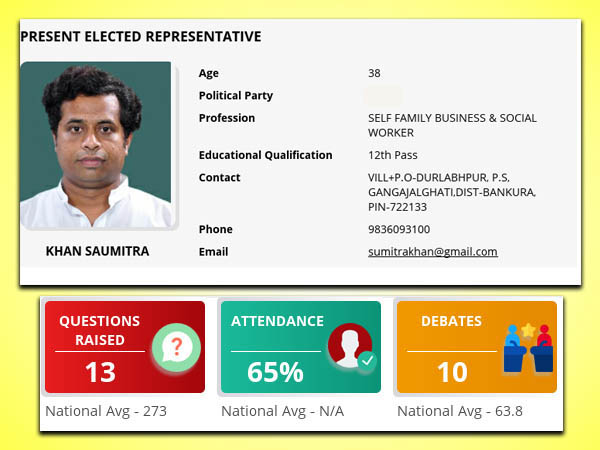Select the Attendance green card
600x450 pixels.
pyautogui.click(x=301, y=347)
